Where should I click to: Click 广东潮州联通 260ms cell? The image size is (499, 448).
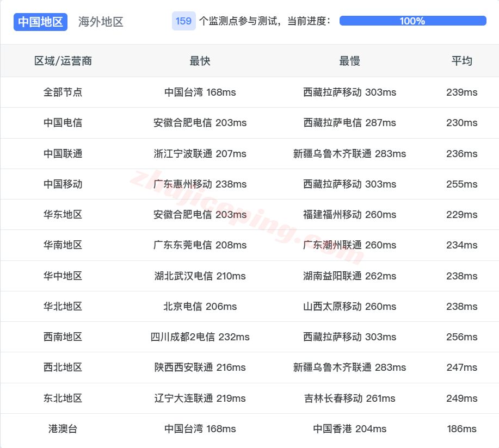tap(349, 245)
